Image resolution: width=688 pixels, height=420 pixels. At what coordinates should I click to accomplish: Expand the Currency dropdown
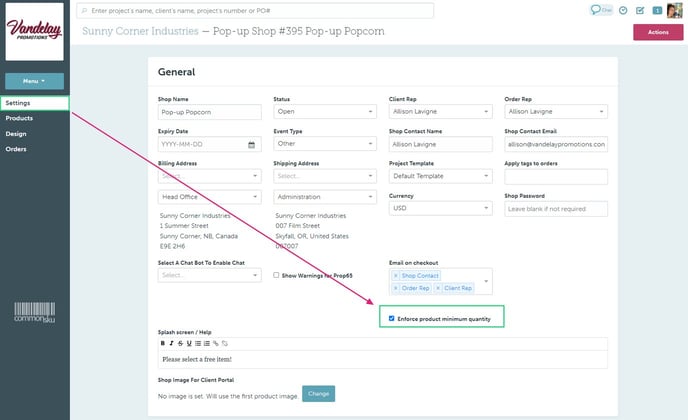(x=440, y=209)
